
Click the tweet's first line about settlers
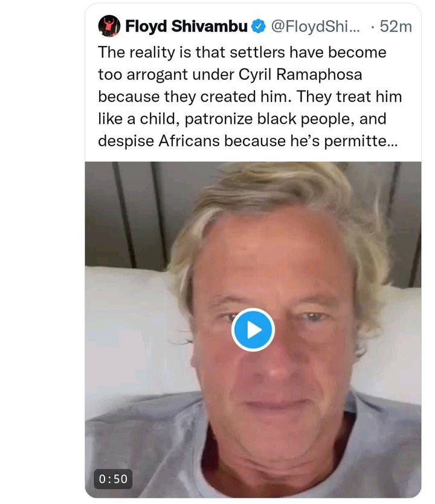point(242,53)
